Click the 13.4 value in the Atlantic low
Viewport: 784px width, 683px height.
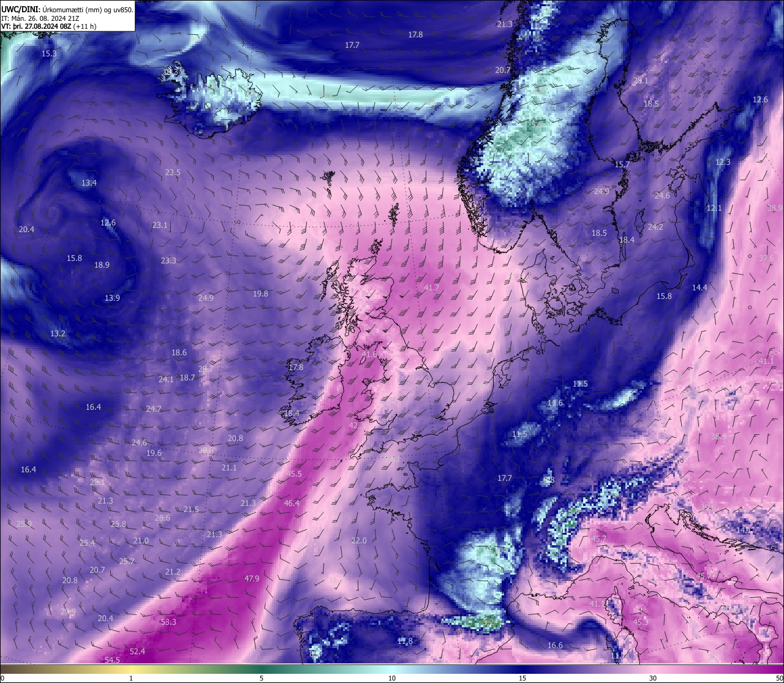click(x=89, y=183)
